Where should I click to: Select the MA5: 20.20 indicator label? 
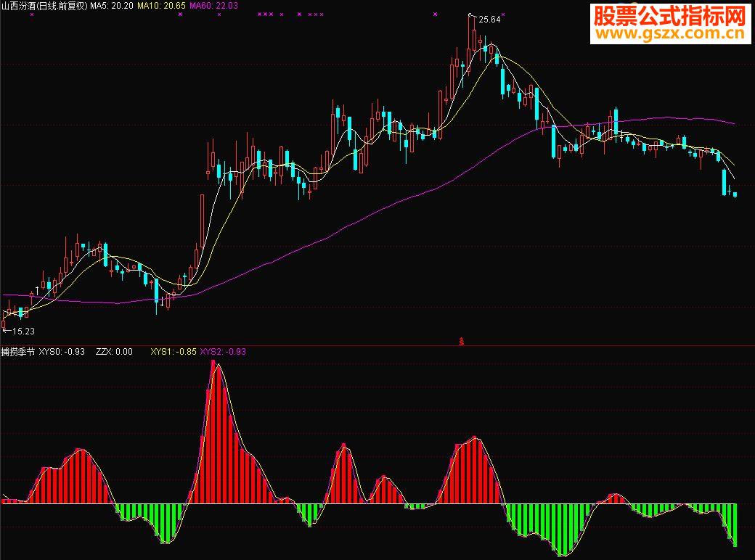point(112,6)
